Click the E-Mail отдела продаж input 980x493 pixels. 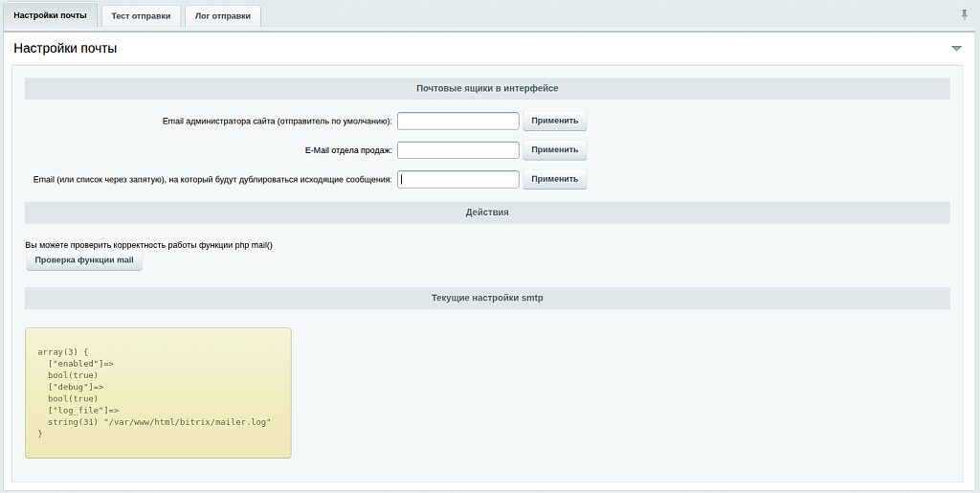(457, 150)
